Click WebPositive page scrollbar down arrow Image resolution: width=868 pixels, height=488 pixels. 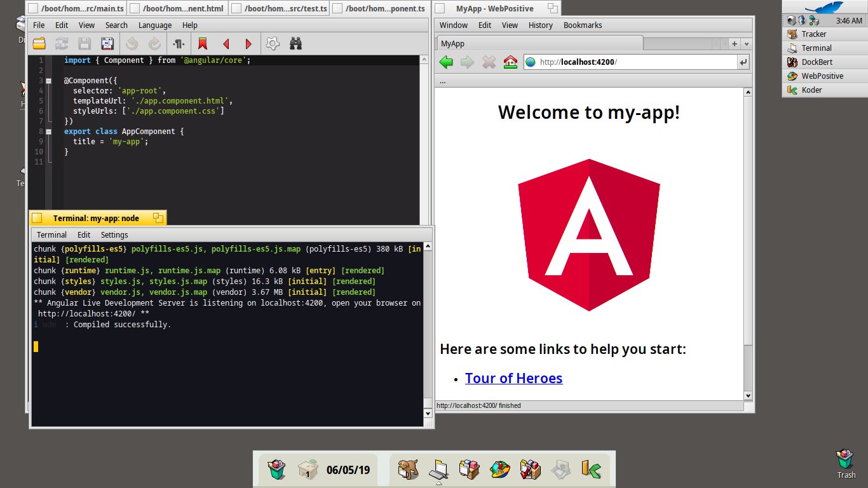tap(748, 395)
